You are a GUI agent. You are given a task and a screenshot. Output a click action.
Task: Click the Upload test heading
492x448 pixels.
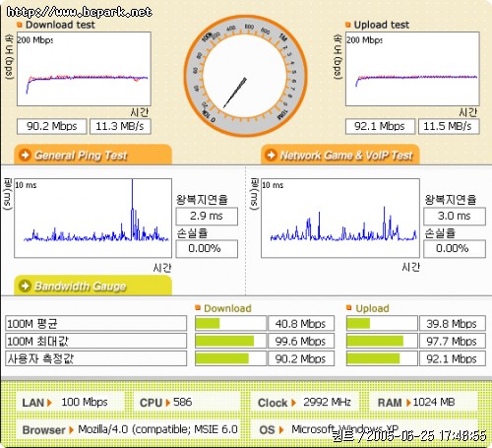click(382, 25)
